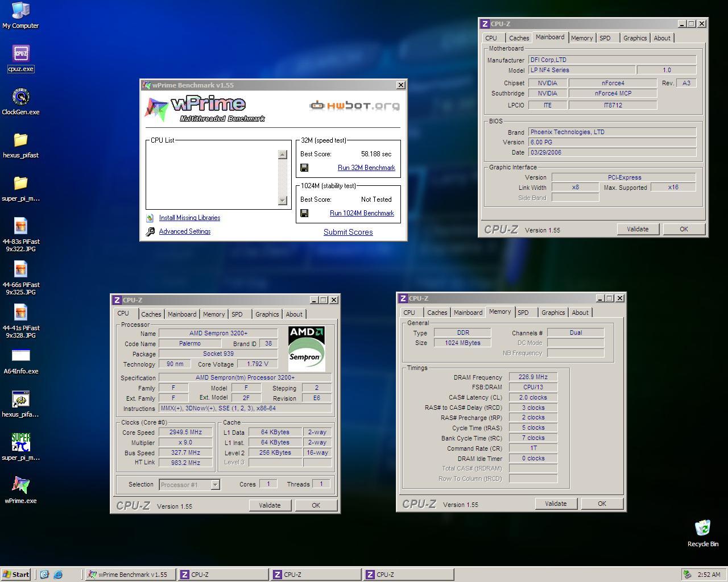
Task: Open SPD tab in CPU-Z Memory window
Action: [523, 313]
